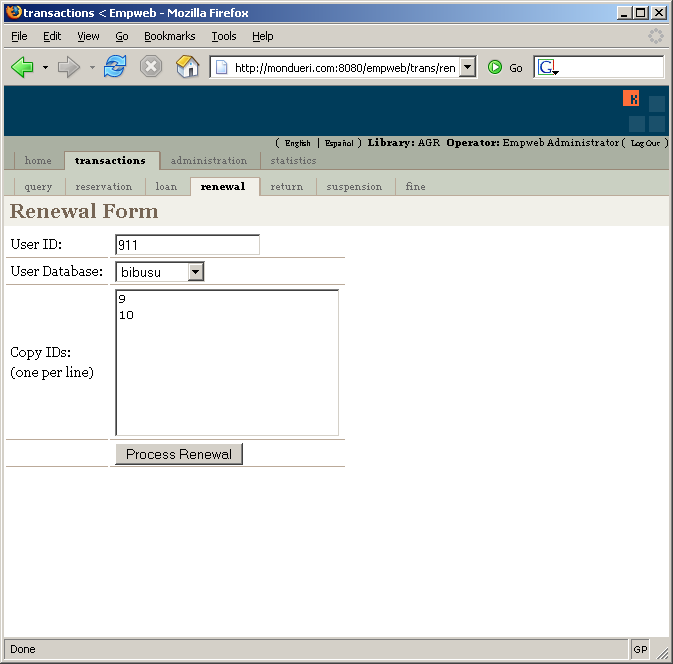This screenshot has height=664, width=673.
Task: Open the suspension sub-tab
Action: [x=354, y=187]
